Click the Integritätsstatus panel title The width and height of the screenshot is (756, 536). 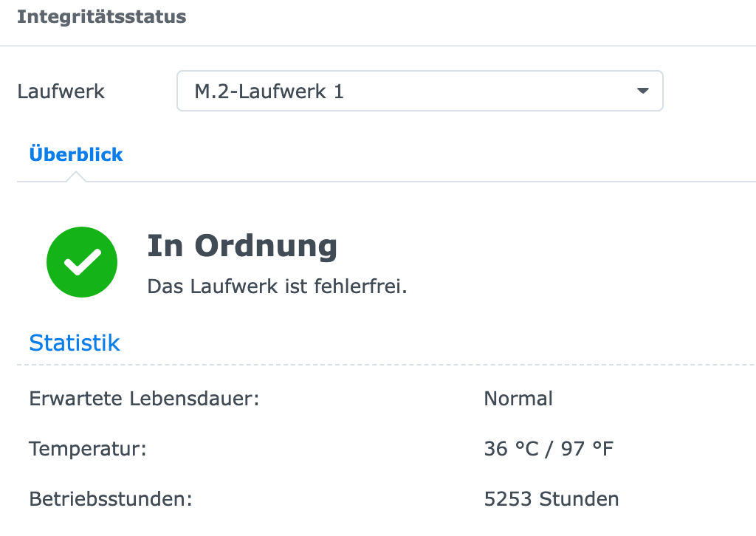[102, 16]
